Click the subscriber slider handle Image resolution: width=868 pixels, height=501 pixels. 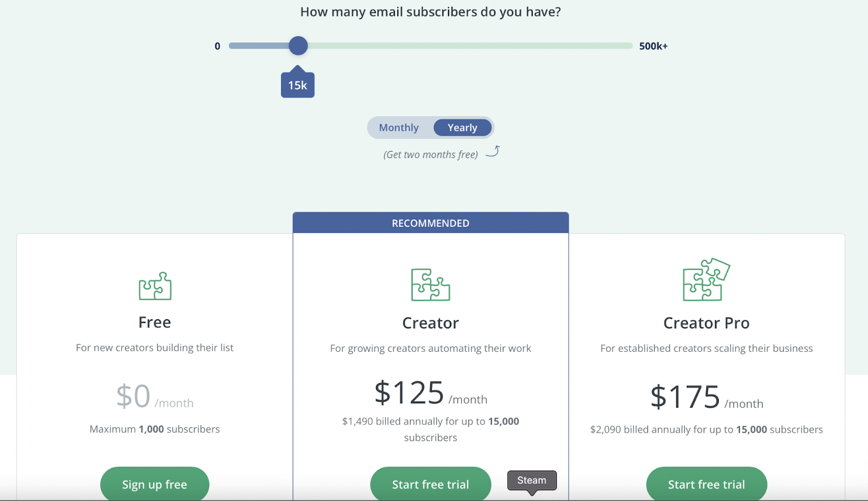coord(298,46)
